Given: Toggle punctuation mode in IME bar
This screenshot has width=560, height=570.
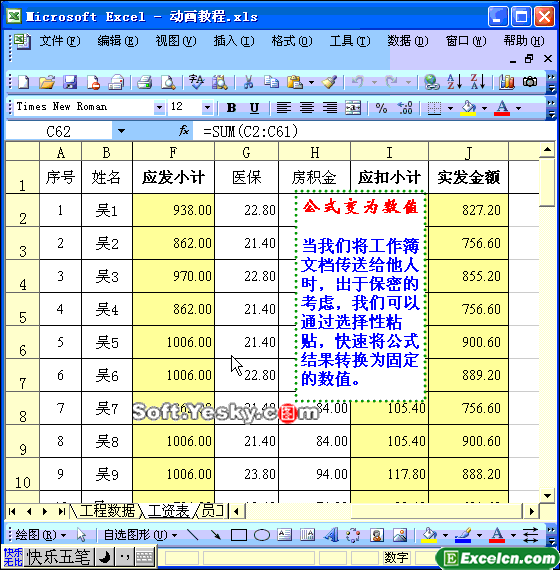Looking at the screenshot, I should coord(124,557).
